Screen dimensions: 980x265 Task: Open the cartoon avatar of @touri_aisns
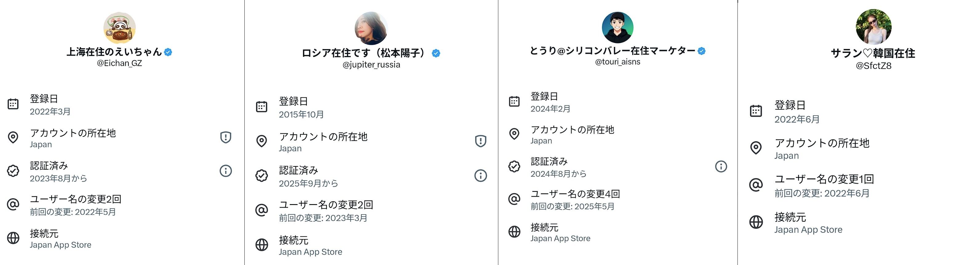617,27
